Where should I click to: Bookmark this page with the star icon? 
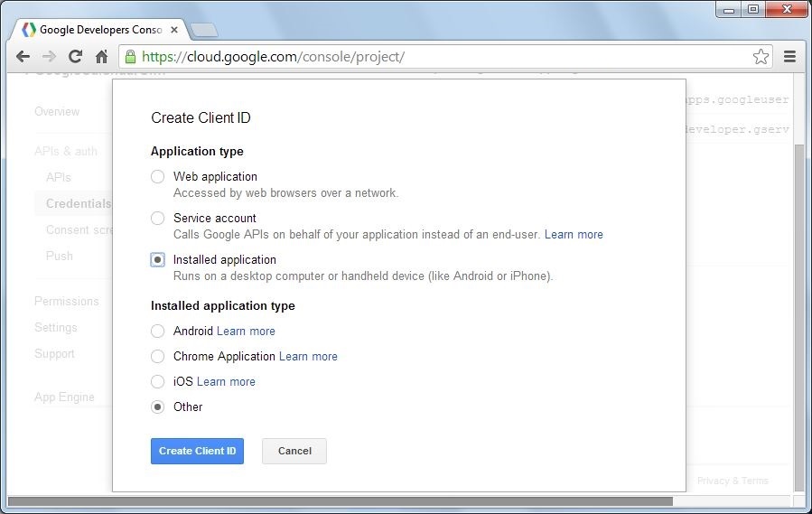[x=761, y=57]
